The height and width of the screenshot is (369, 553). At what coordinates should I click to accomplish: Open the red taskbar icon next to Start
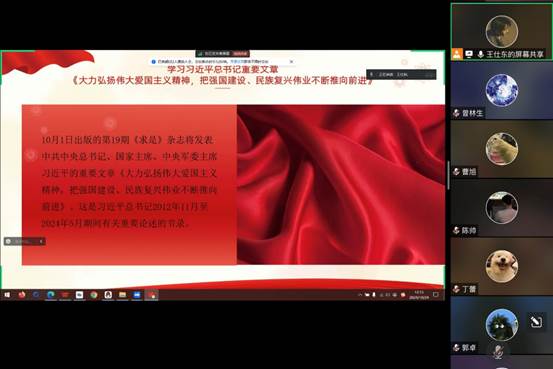coord(22,295)
